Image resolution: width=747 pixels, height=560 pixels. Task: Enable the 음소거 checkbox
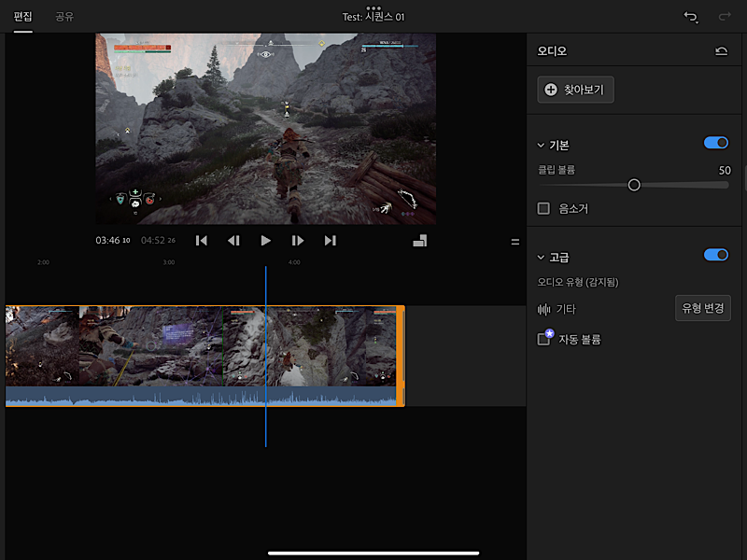pyautogui.click(x=543, y=208)
